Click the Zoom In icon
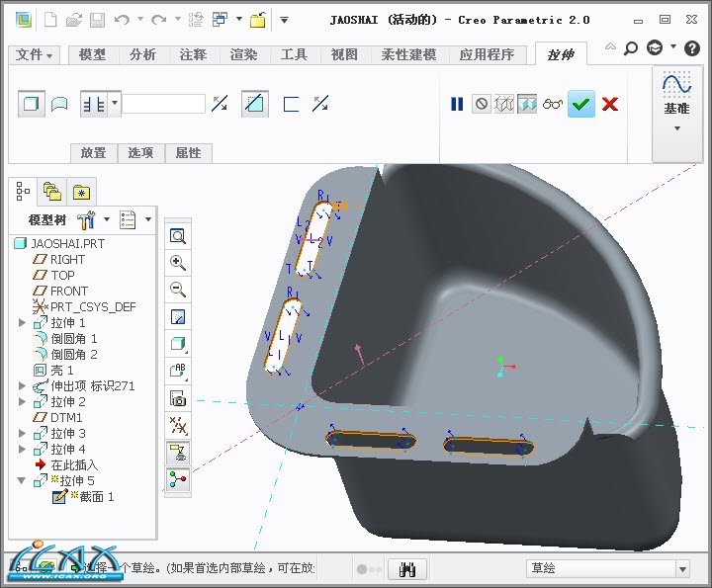This screenshot has width=712, height=588. pyautogui.click(x=178, y=263)
